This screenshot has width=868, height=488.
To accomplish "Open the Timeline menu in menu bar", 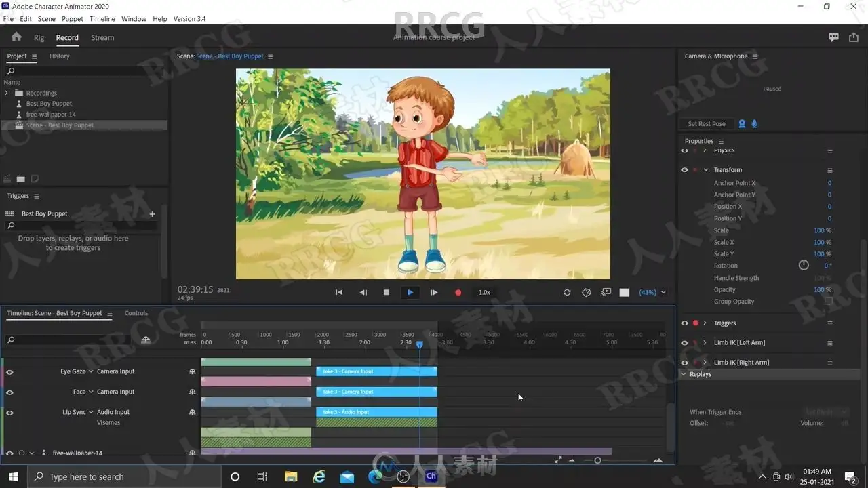I will (102, 19).
